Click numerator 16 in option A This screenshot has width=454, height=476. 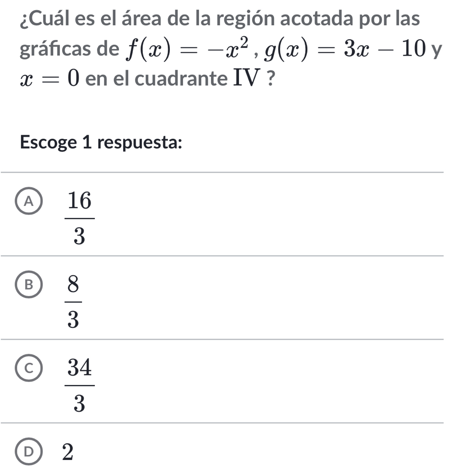(x=80, y=201)
